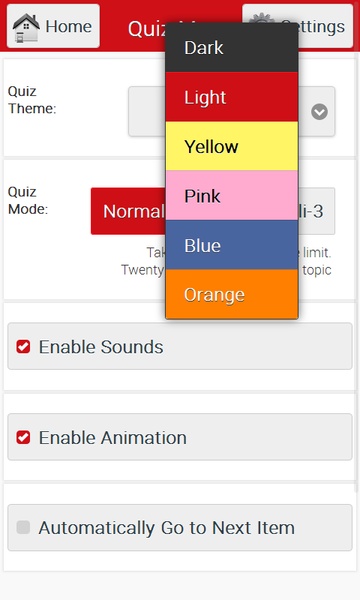Click Automatically Go to Next Item label
The height and width of the screenshot is (600, 360).
(167, 528)
